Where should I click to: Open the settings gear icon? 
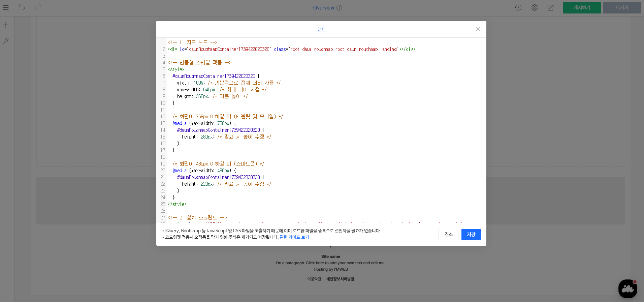click(x=535, y=7)
